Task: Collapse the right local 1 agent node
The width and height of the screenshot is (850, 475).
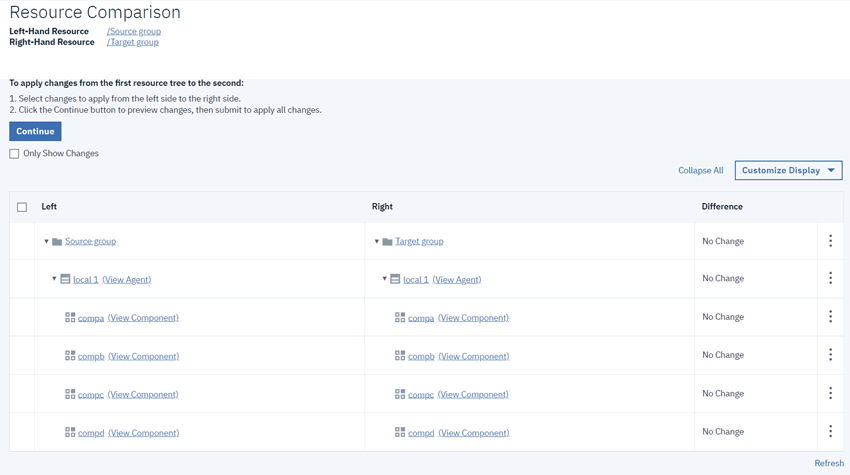Action: 384,279
